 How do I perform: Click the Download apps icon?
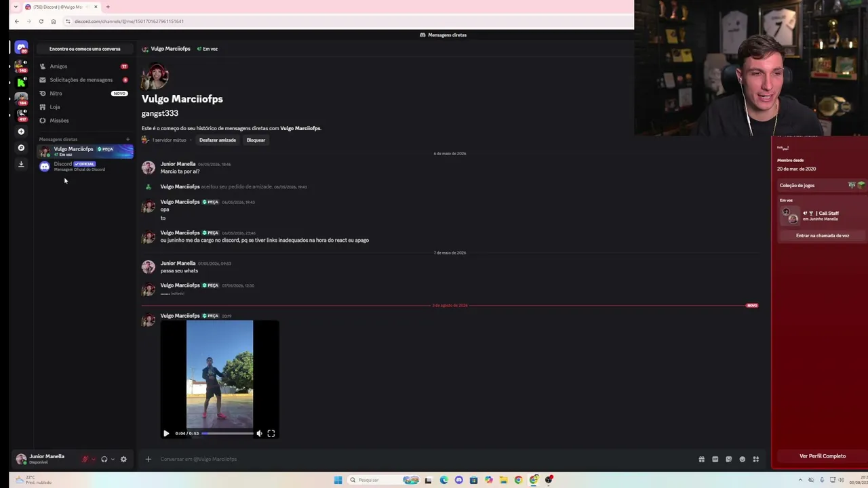point(21,164)
